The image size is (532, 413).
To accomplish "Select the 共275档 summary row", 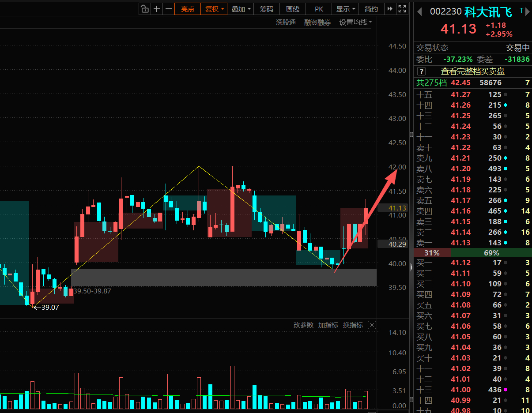I will (473, 83).
